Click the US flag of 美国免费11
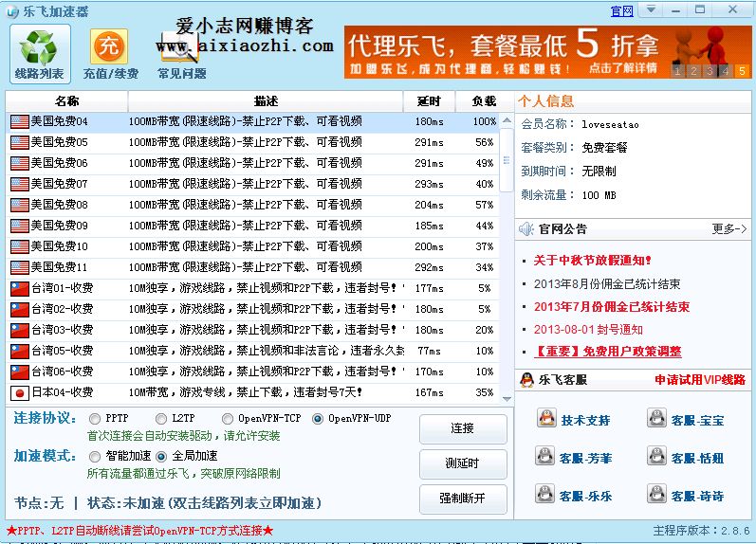Viewport: 756px width, 544px height. point(20,267)
